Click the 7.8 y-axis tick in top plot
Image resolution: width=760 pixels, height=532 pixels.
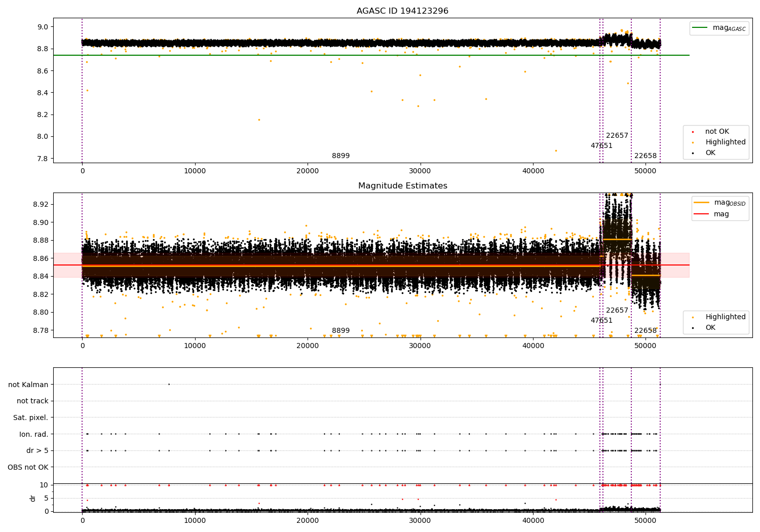tap(43, 159)
